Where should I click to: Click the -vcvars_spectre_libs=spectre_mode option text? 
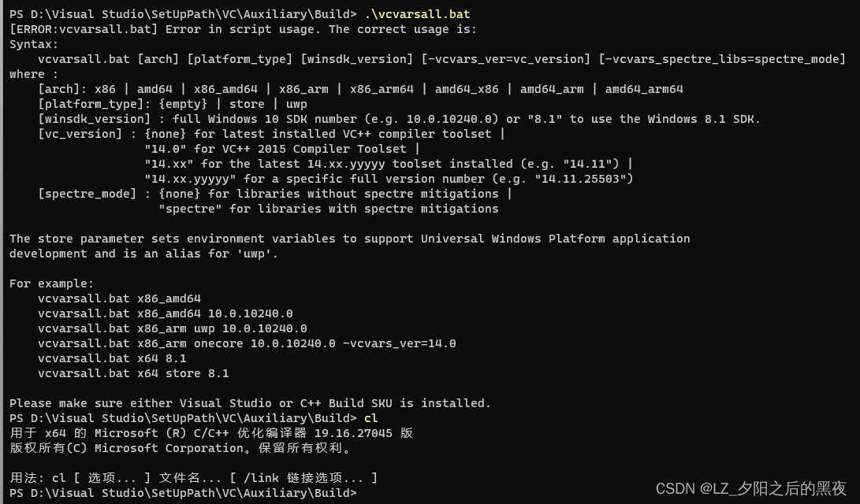(722, 59)
